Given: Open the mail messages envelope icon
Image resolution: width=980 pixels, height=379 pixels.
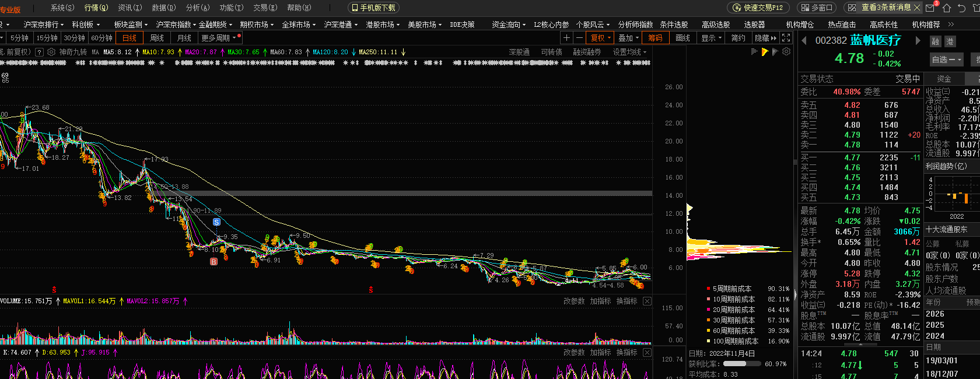Looking at the screenshot, I should (930, 8).
